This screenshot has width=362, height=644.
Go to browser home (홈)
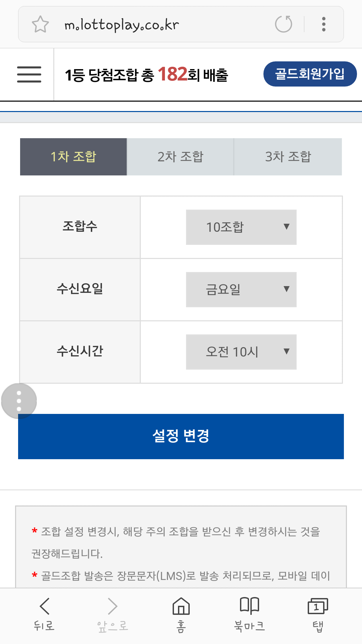(x=181, y=614)
